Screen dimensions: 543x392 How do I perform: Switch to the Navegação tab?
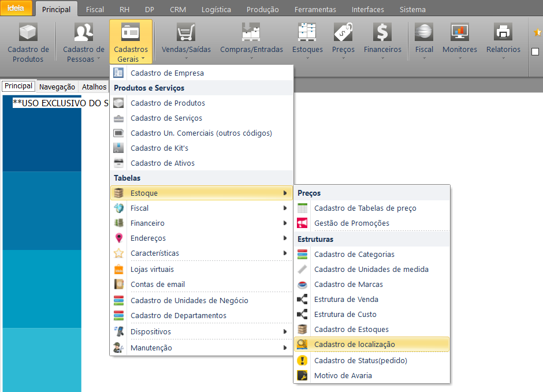[57, 87]
